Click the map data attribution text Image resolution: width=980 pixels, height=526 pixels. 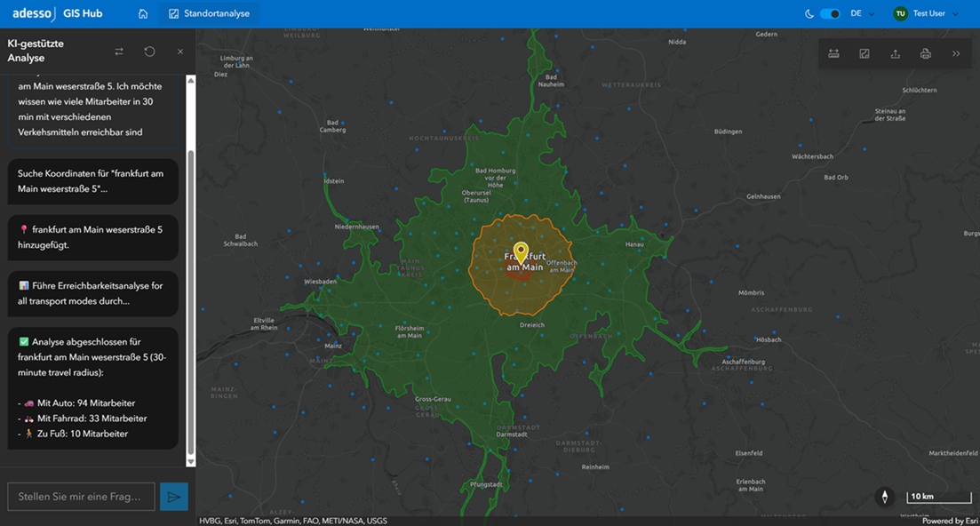[x=293, y=521]
